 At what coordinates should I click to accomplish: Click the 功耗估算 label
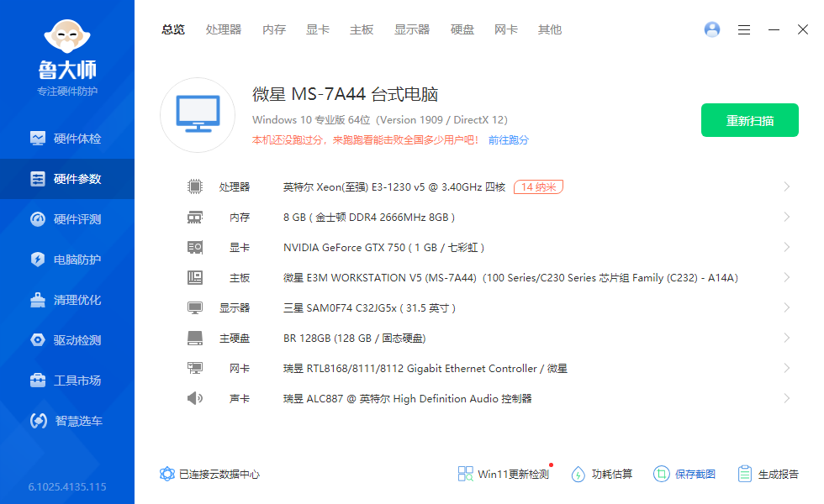(612, 474)
